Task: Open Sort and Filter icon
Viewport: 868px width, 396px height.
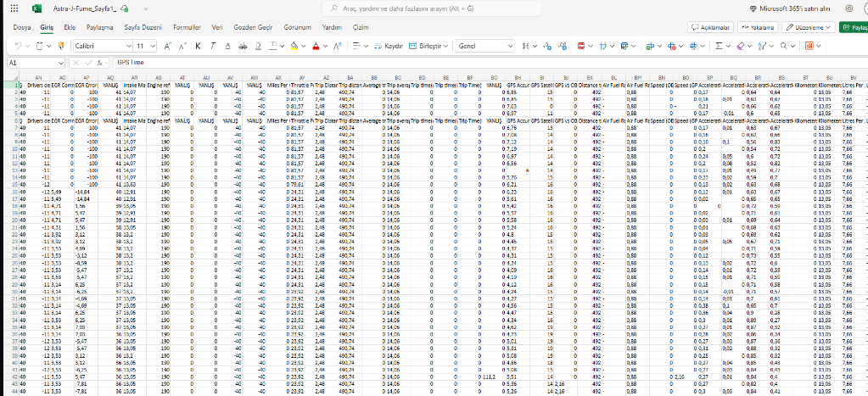Action: (x=762, y=46)
